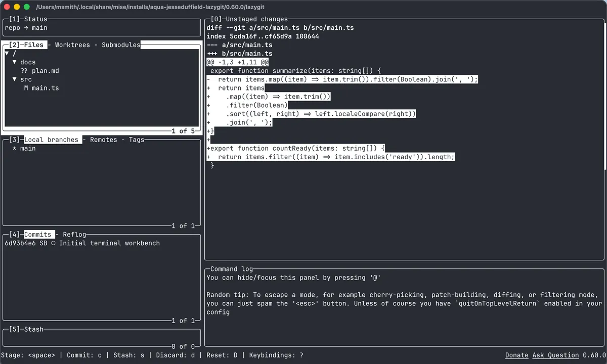Collapse the src folder arrow
The width and height of the screenshot is (607, 364).
pyautogui.click(x=15, y=79)
